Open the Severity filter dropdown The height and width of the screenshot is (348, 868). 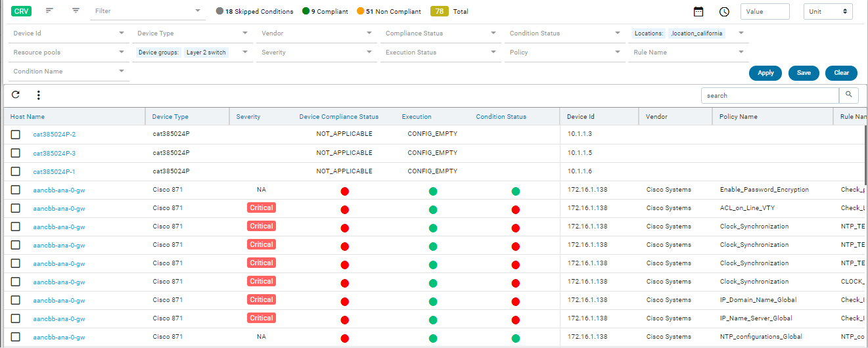369,52
